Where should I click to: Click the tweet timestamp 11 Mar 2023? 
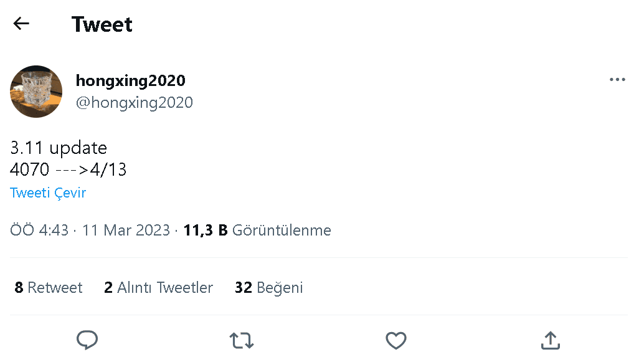point(126,230)
